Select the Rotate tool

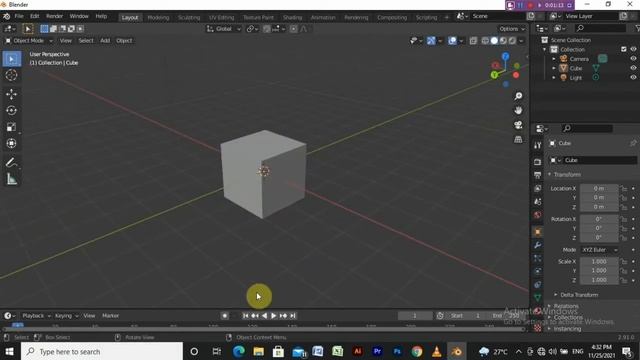tap(11, 110)
